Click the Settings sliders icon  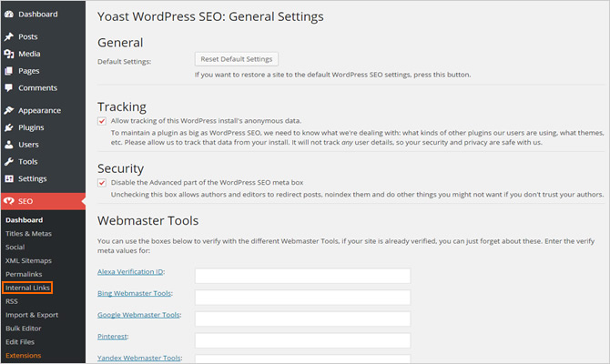9,178
